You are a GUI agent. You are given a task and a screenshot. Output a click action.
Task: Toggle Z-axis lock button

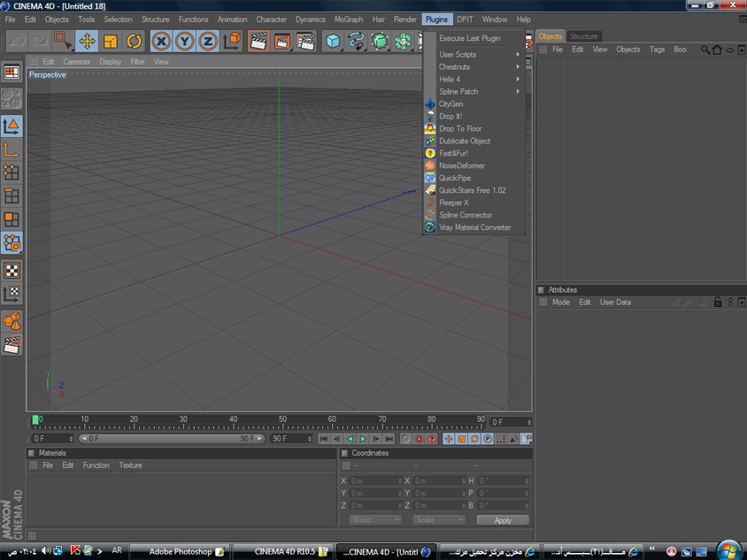pyautogui.click(x=208, y=41)
